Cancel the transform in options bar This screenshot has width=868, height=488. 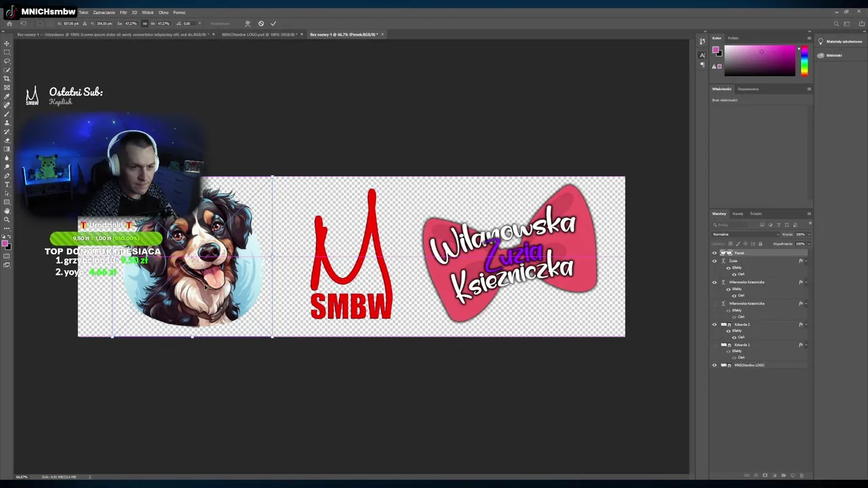(x=261, y=24)
